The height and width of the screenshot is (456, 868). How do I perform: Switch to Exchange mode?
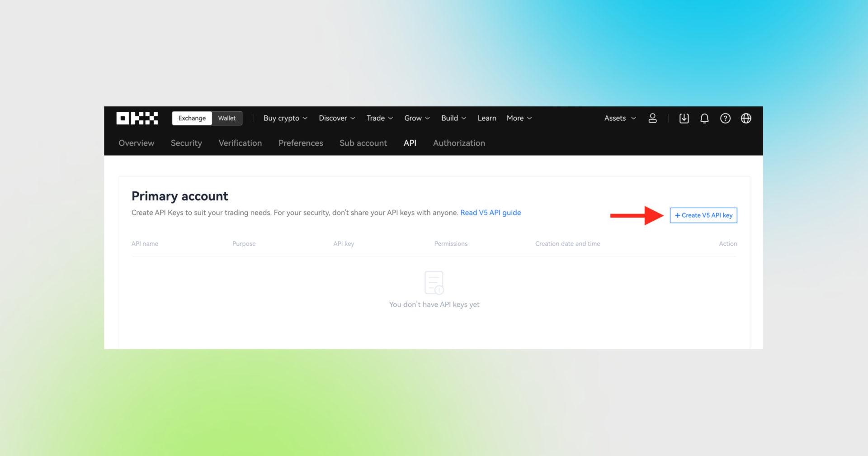click(x=192, y=118)
